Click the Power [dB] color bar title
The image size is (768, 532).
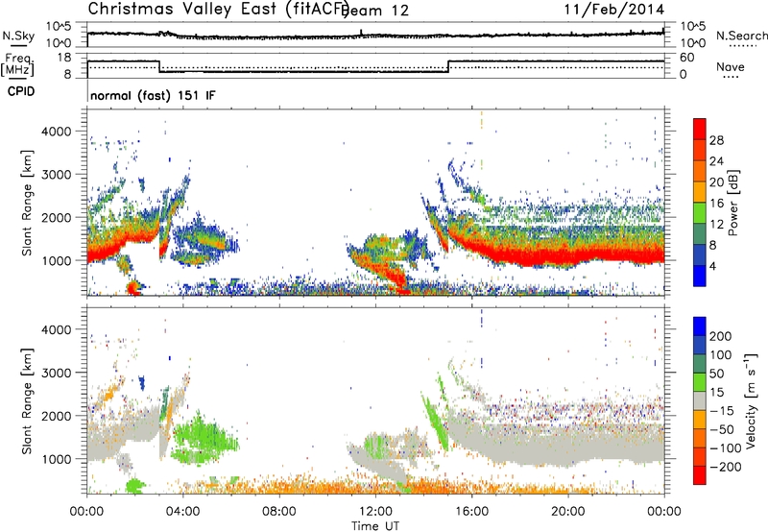pos(733,203)
